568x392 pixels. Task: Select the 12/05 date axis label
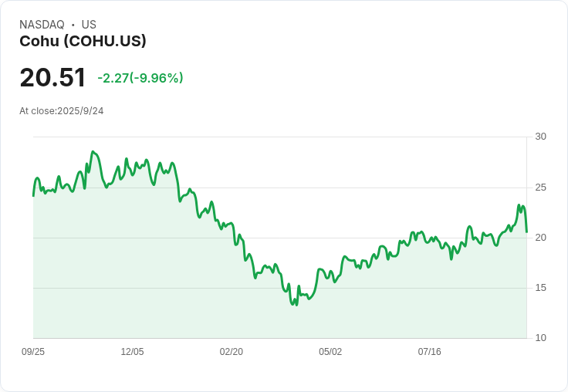[x=132, y=352]
